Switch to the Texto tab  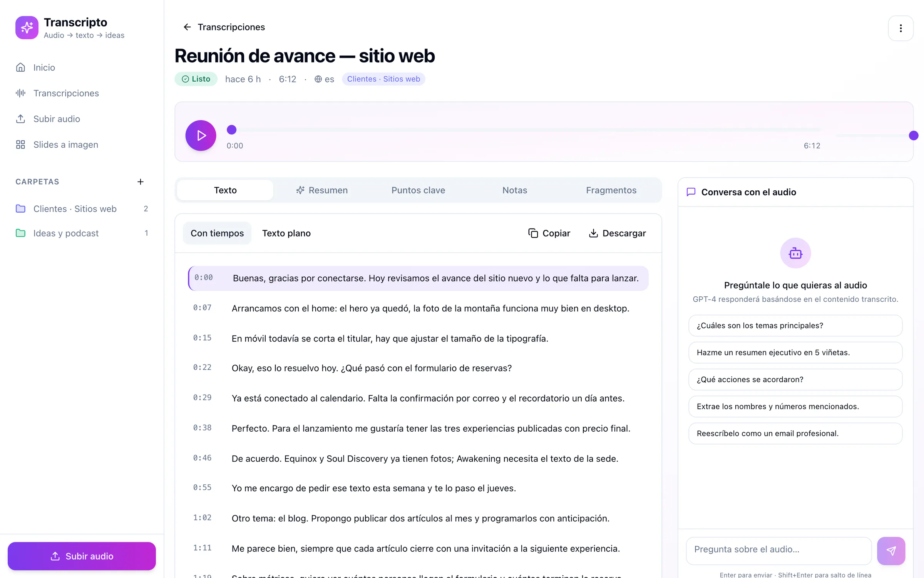[x=225, y=190]
